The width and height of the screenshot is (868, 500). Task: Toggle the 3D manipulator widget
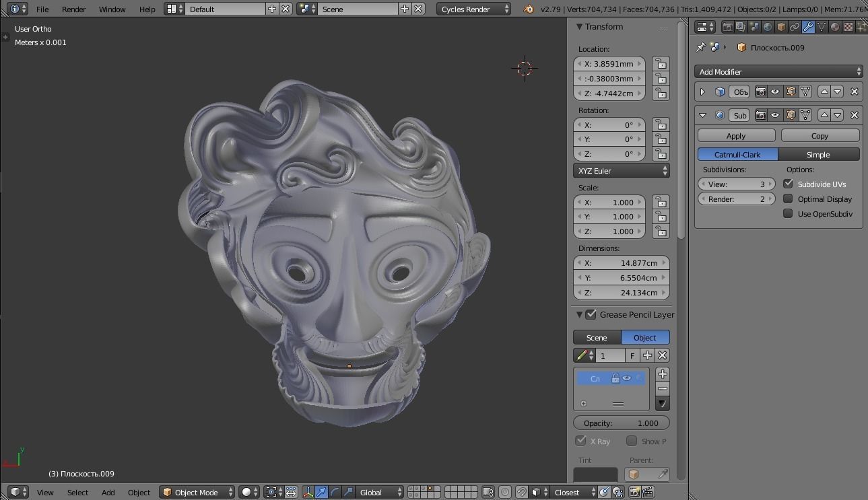308,492
